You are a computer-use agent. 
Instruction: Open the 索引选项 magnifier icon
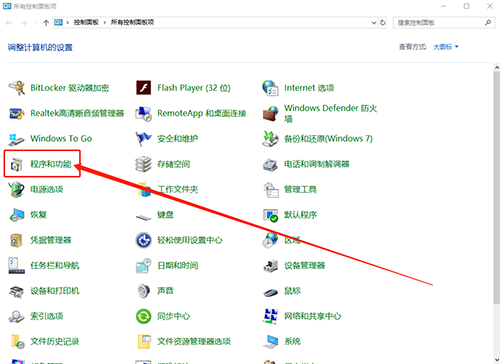(x=16, y=316)
